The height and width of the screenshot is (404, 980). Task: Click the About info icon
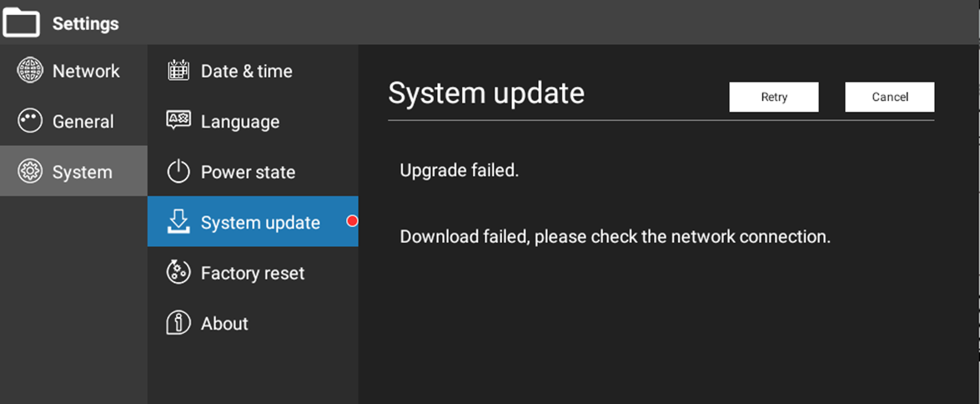[178, 323]
